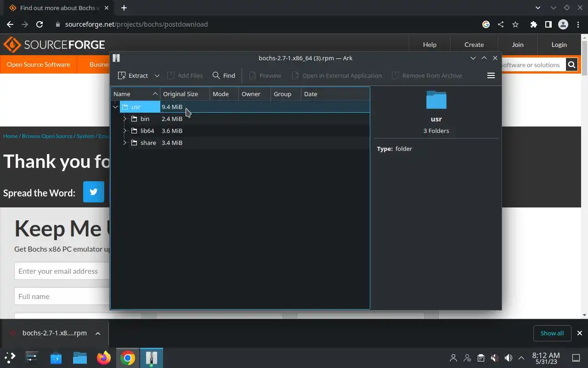Sort by Date column header

(x=335, y=94)
